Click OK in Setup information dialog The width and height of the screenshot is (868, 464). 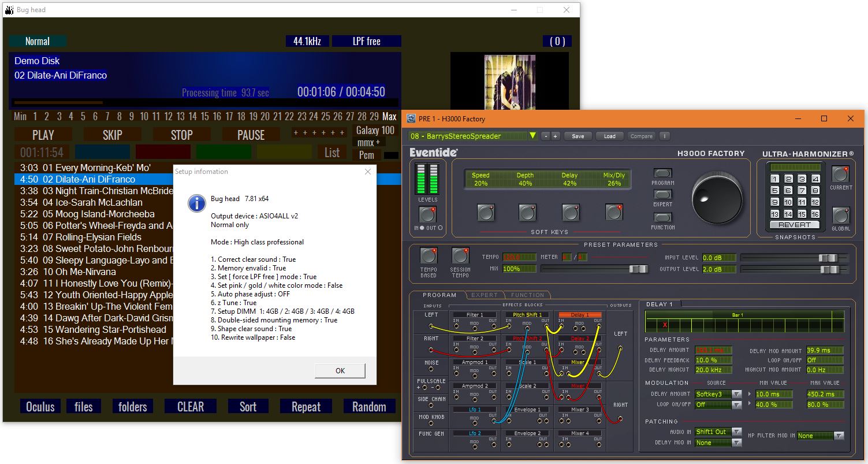(x=340, y=370)
